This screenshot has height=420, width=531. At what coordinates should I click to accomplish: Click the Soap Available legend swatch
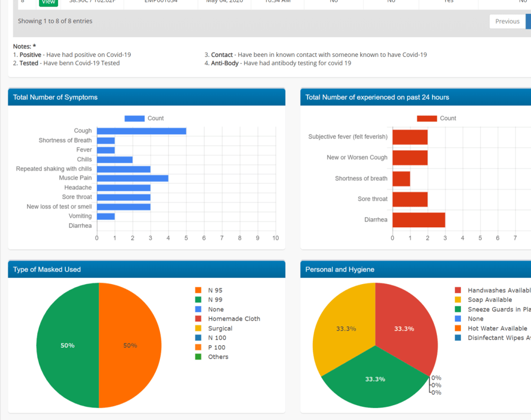pyautogui.click(x=458, y=300)
